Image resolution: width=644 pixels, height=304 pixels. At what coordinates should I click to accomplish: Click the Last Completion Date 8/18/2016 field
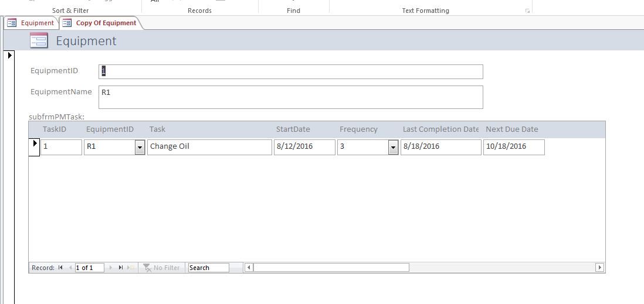pyautogui.click(x=440, y=147)
